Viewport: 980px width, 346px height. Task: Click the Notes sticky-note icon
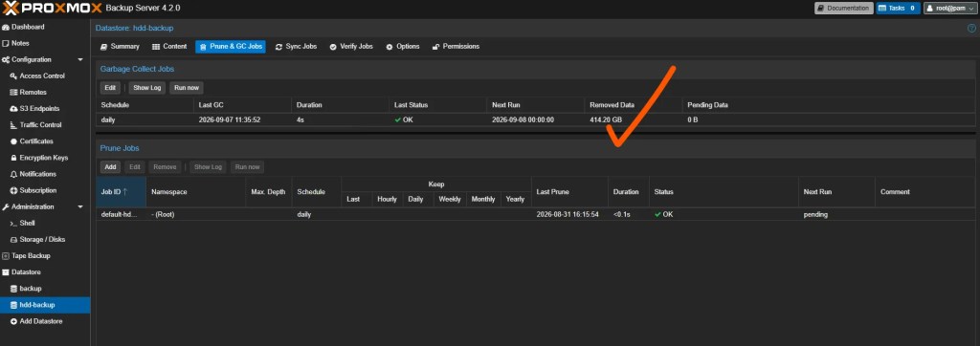tap(6, 43)
